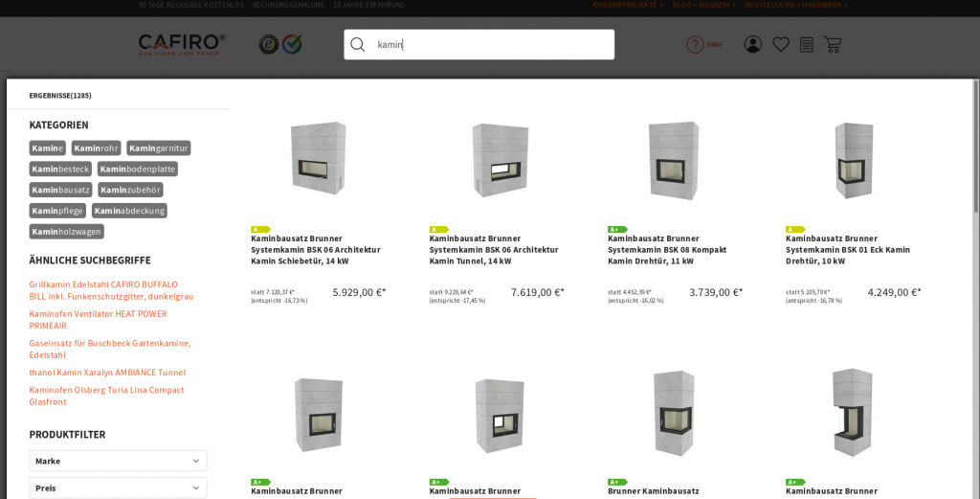
Task: Select the Kaminabdeckung category tag
Action: (x=129, y=211)
